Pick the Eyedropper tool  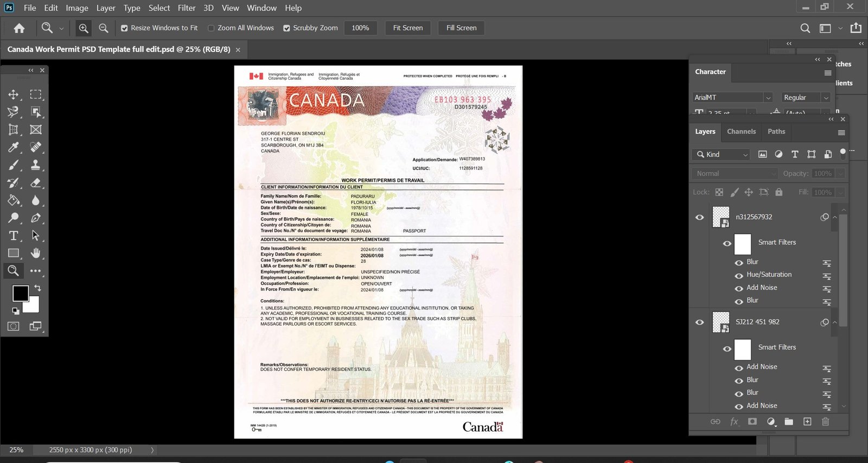14,147
